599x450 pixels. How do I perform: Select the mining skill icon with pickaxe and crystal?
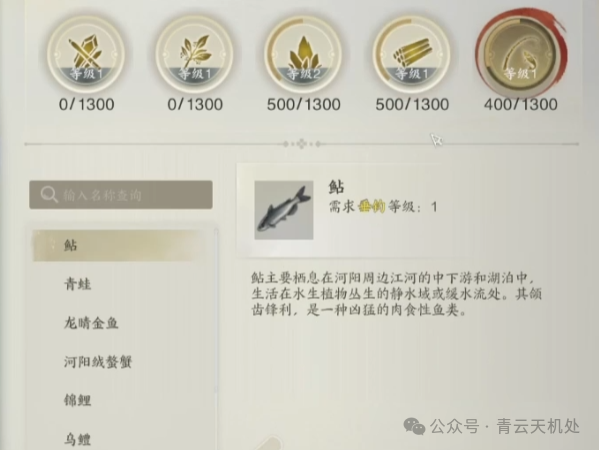(x=86, y=54)
